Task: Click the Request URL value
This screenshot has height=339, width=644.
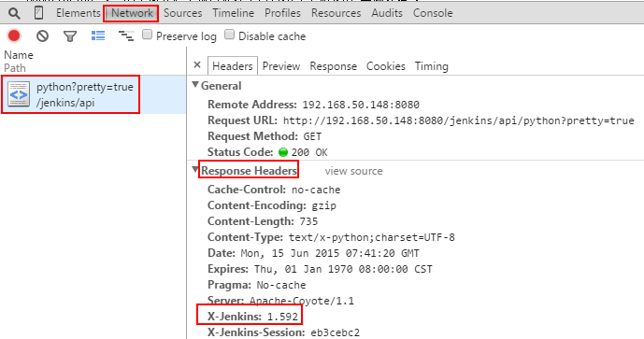Action: coord(458,120)
